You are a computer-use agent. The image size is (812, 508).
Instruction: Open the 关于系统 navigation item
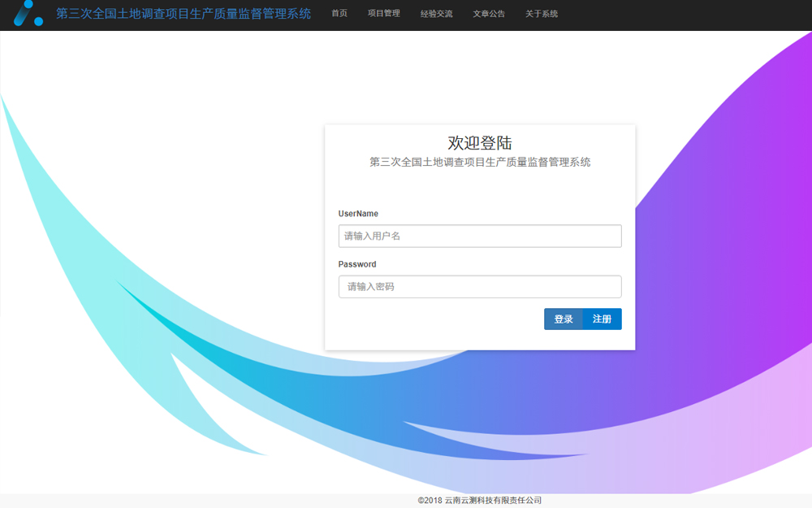click(541, 14)
